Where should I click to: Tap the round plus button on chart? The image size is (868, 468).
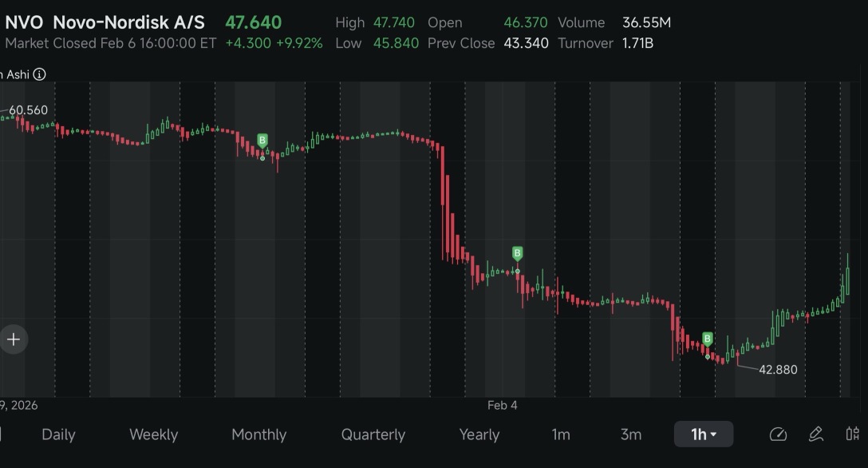pyautogui.click(x=14, y=339)
